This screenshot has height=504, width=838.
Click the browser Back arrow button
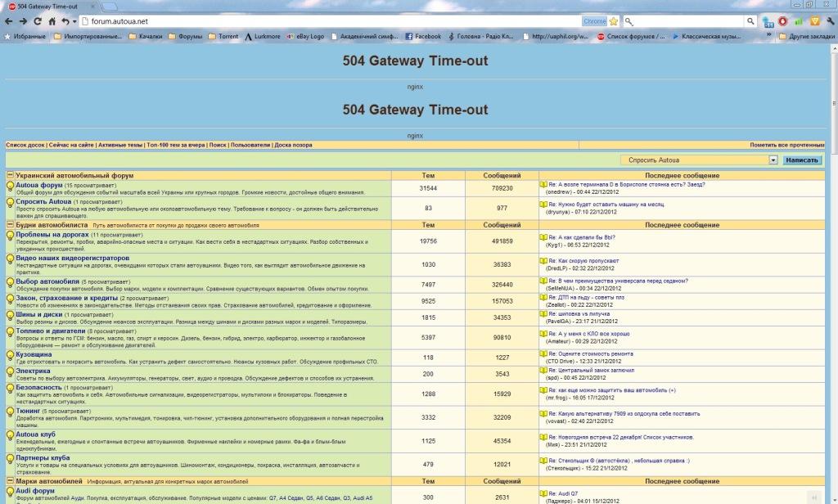10,21
